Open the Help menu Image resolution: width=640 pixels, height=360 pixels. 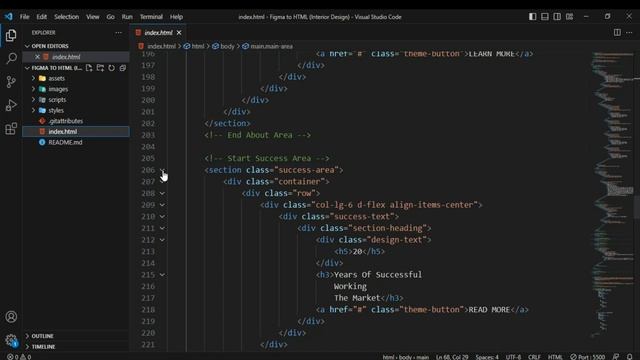click(176, 17)
